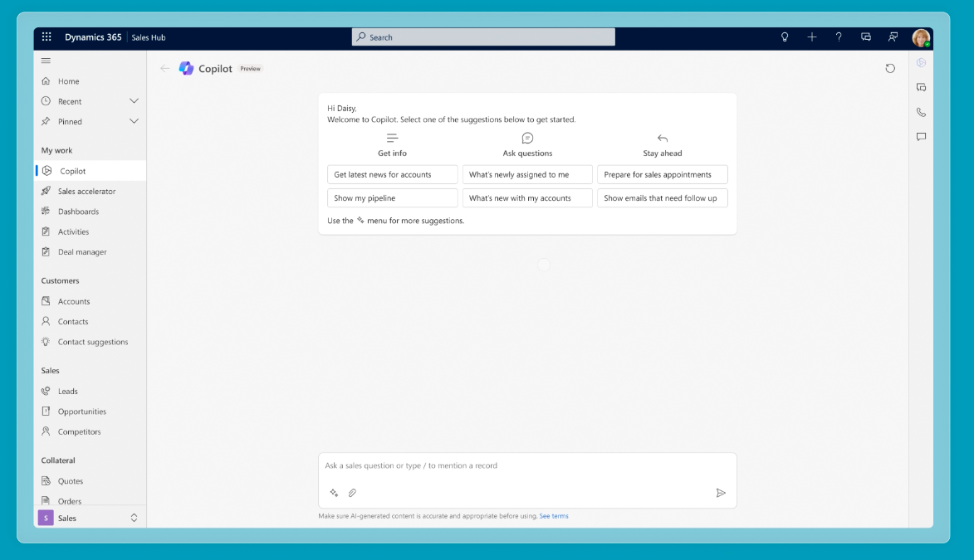Open the chat panel icon in right rail
The width and height of the screenshot is (974, 560).
(921, 88)
